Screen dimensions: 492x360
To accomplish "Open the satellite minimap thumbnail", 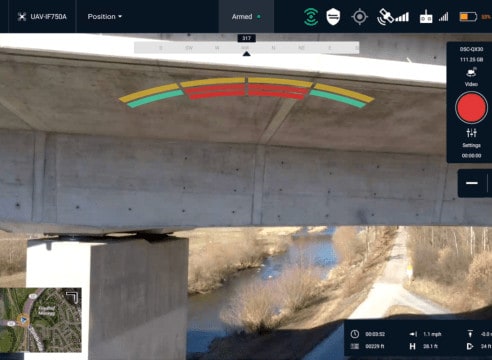I will (x=41, y=320).
